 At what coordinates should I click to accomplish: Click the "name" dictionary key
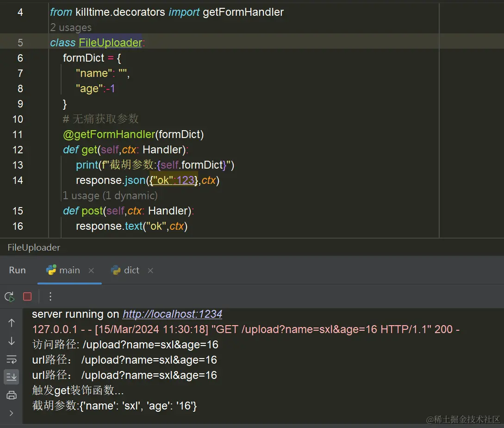coord(94,73)
